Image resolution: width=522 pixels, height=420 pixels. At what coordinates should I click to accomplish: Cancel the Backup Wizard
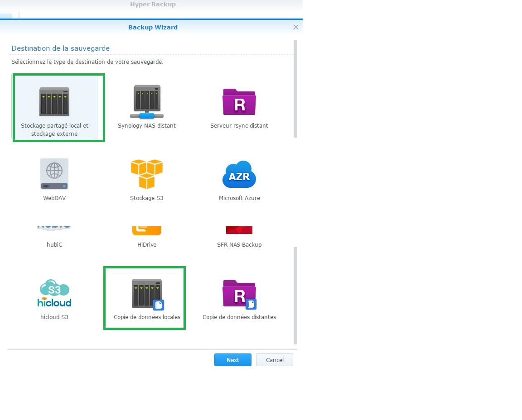[x=274, y=360]
